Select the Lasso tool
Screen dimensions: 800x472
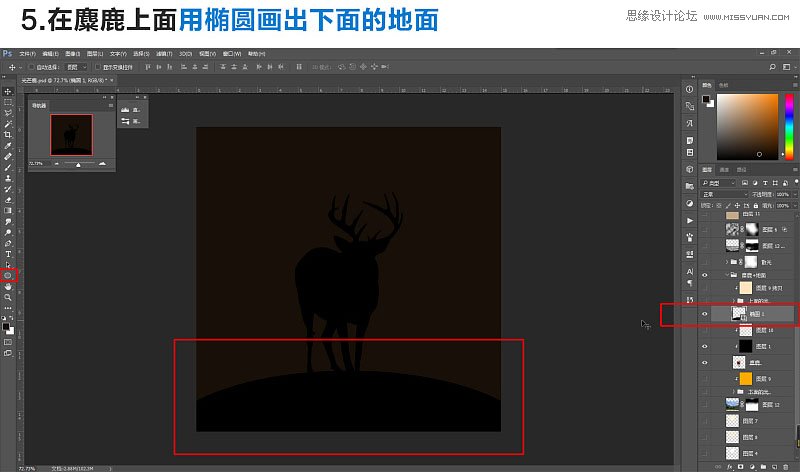pyautogui.click(x=8, y=113)
